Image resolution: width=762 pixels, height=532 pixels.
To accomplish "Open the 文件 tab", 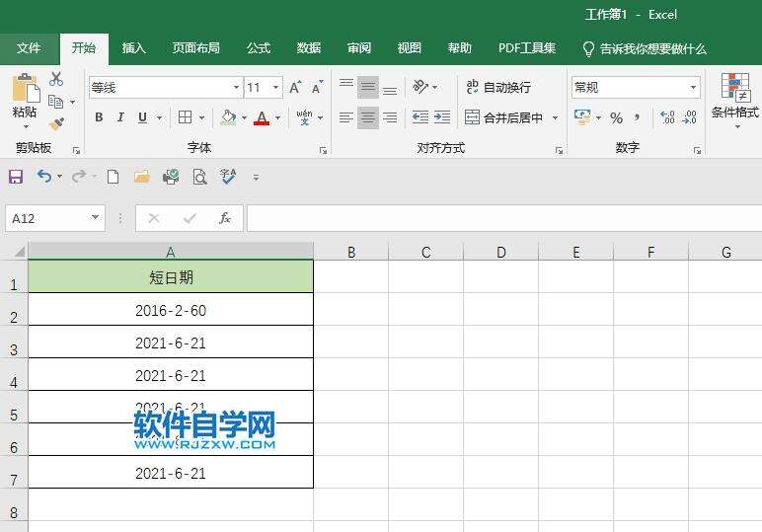I will 29,48.
